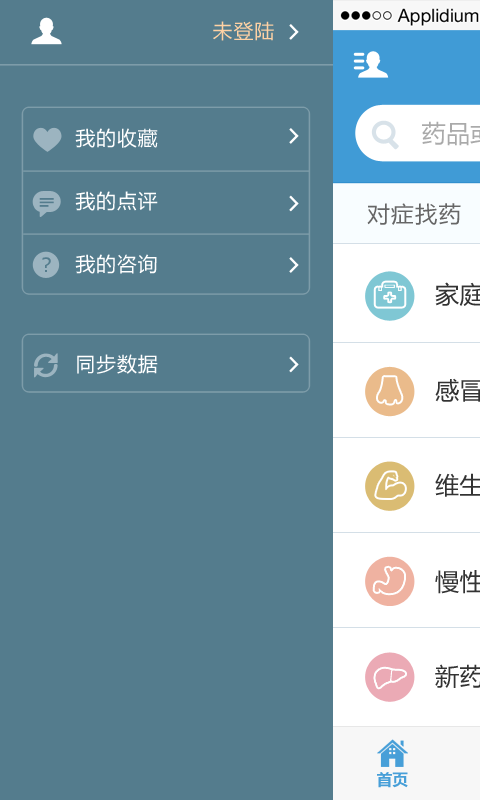Expand the 同步数据 row arrow
Screen dimensions: 480x800
(294, 364)
